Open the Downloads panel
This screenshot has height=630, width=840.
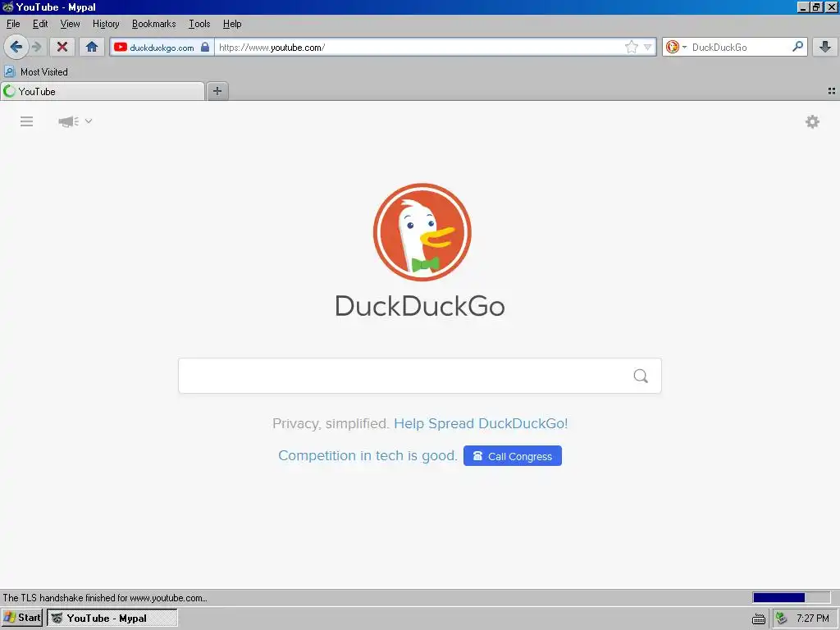pos(825,47)
